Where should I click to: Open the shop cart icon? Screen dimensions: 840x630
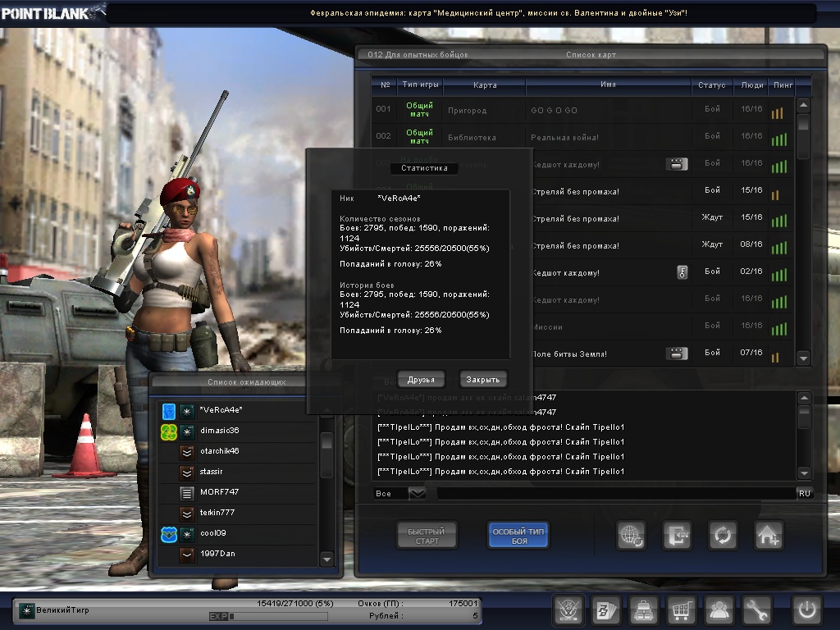pos(681,609)
